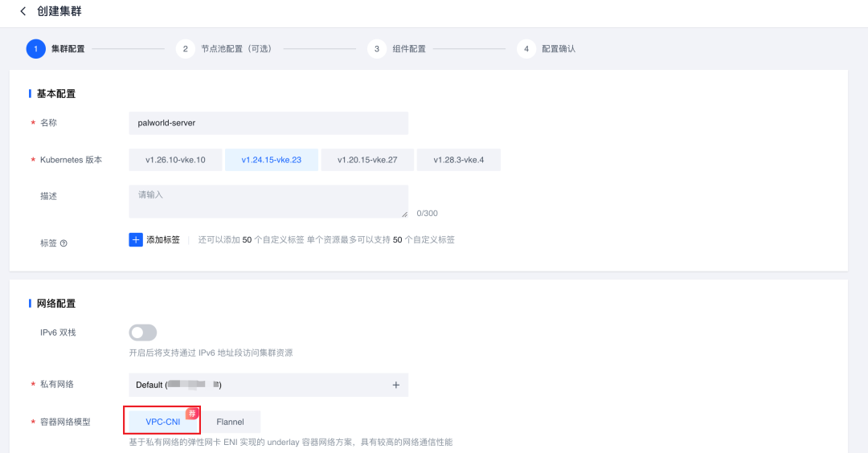Choose the VPC-CNI container network model
The width and height of the screenshot is (868, 453).
pos(162,422)
